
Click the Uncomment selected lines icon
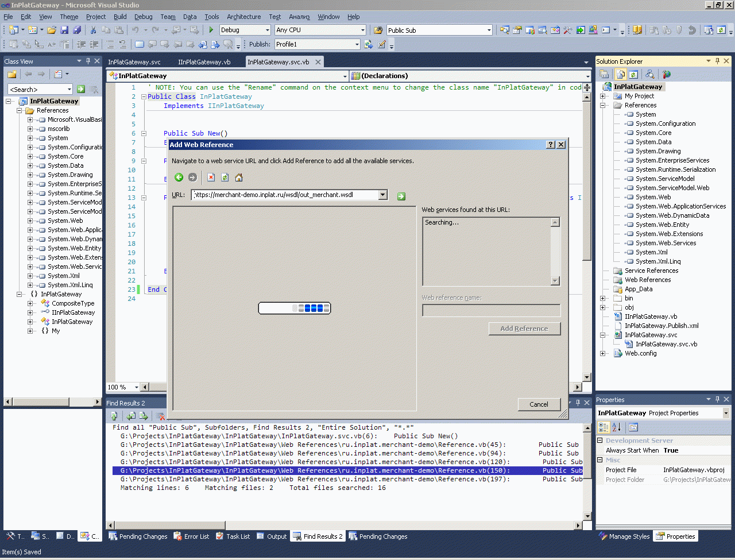coord(122,44)
